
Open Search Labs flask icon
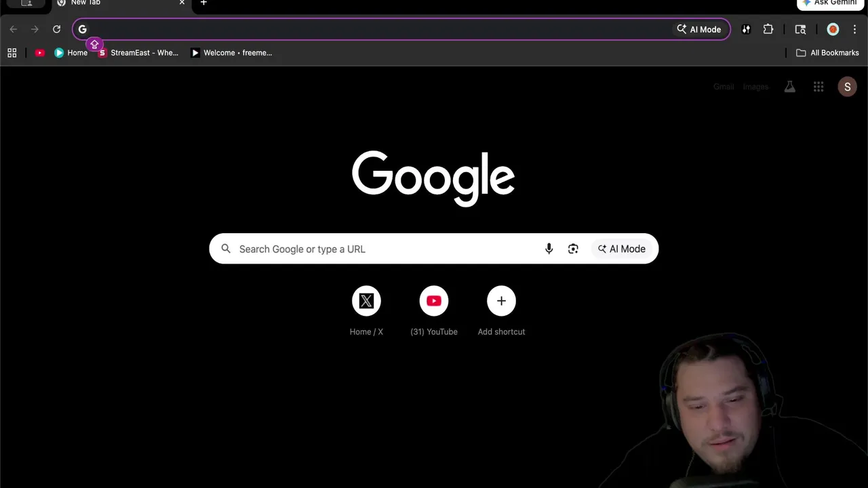(790, 87)
